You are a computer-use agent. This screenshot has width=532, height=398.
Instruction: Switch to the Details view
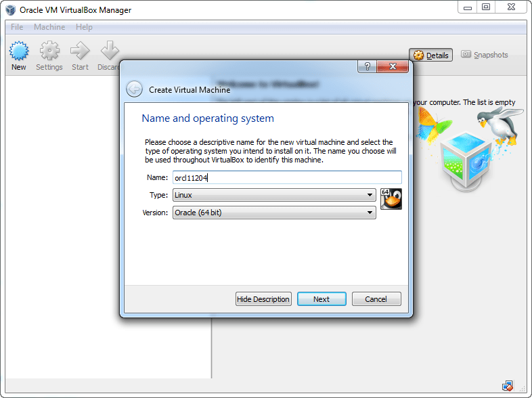click(x=431, y=55)
